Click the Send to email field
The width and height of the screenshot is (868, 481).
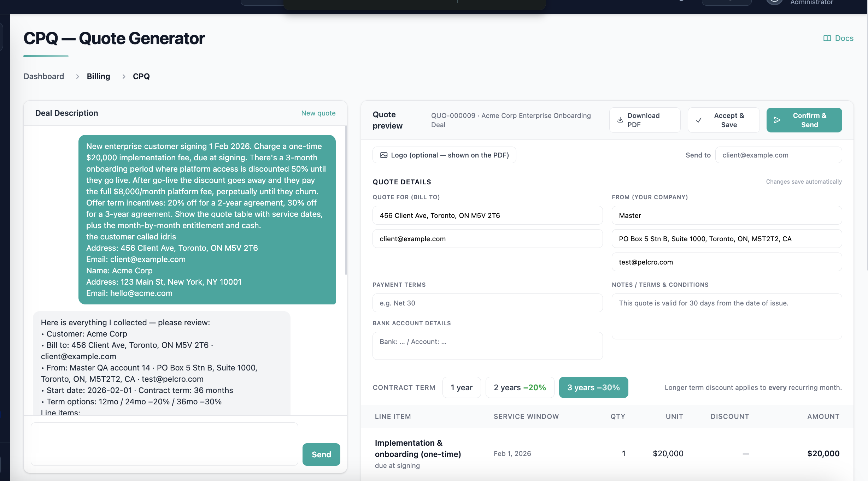pos(779,155)
